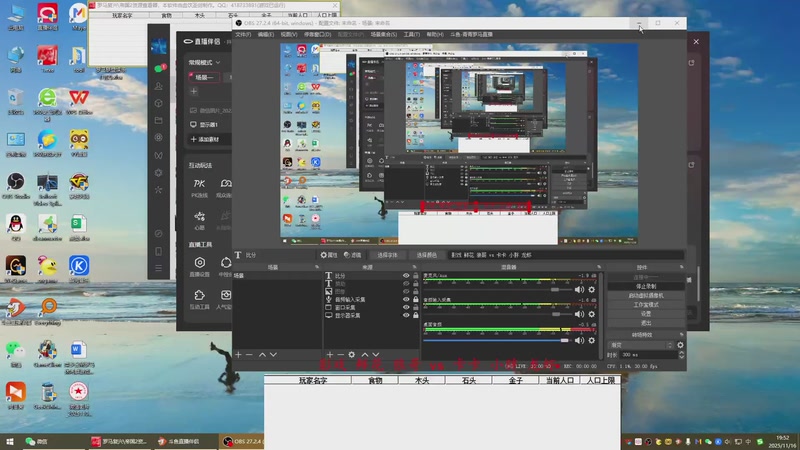Image resolution: width=800 pixels, height=450 pixels.
Task: Open 场景集合(S) menu in OBS
Action: click(x=384, y=35)
